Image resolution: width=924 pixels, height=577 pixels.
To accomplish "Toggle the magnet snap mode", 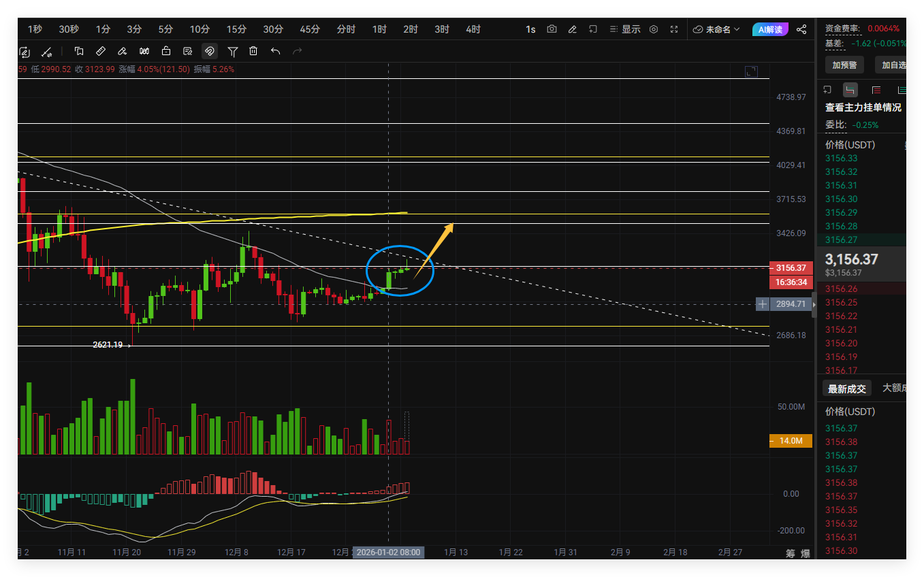I will 210,51.
